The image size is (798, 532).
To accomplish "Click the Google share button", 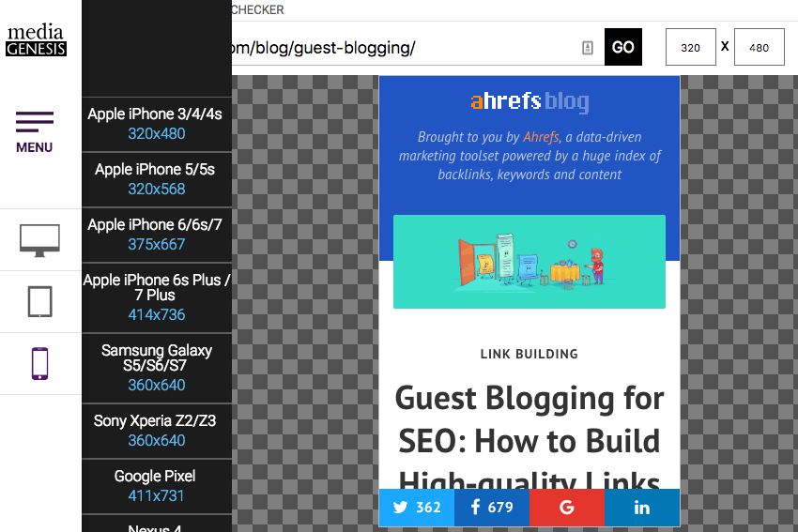I will [567, 507].
